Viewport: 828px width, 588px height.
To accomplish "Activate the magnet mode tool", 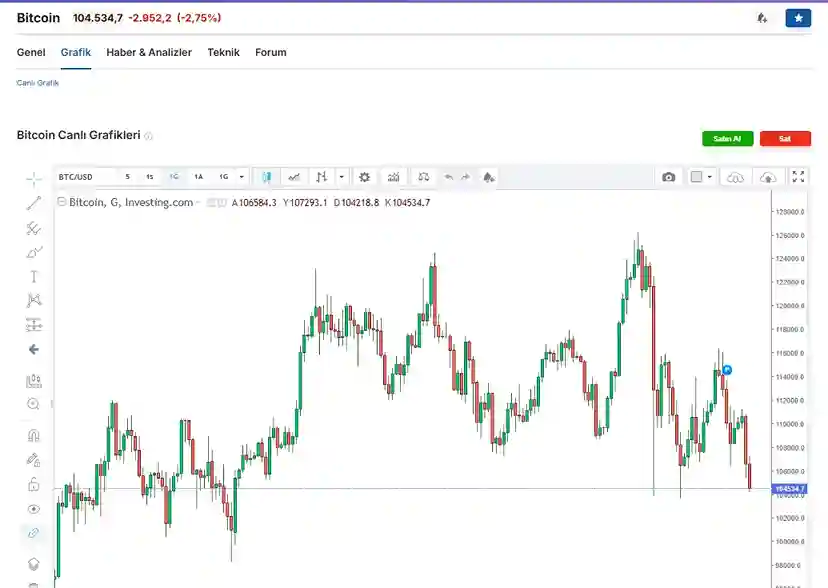I will [34, 435].
